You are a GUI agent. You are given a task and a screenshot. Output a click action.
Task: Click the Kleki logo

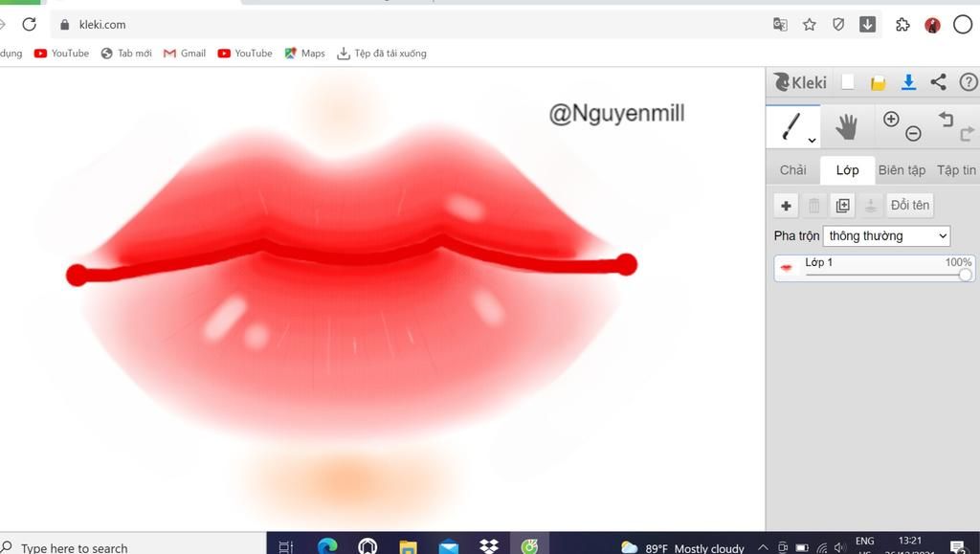click(800, 82)
